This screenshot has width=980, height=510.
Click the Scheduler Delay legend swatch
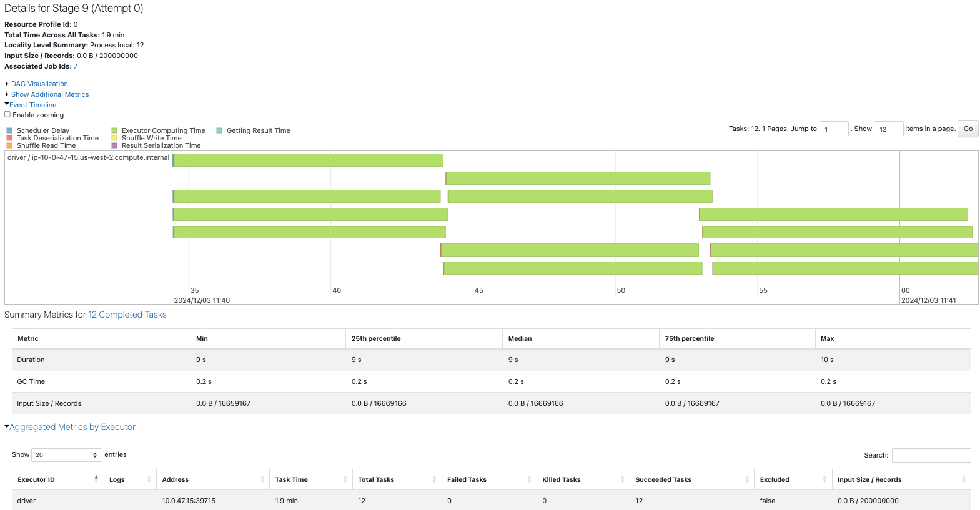coord(9,130)
